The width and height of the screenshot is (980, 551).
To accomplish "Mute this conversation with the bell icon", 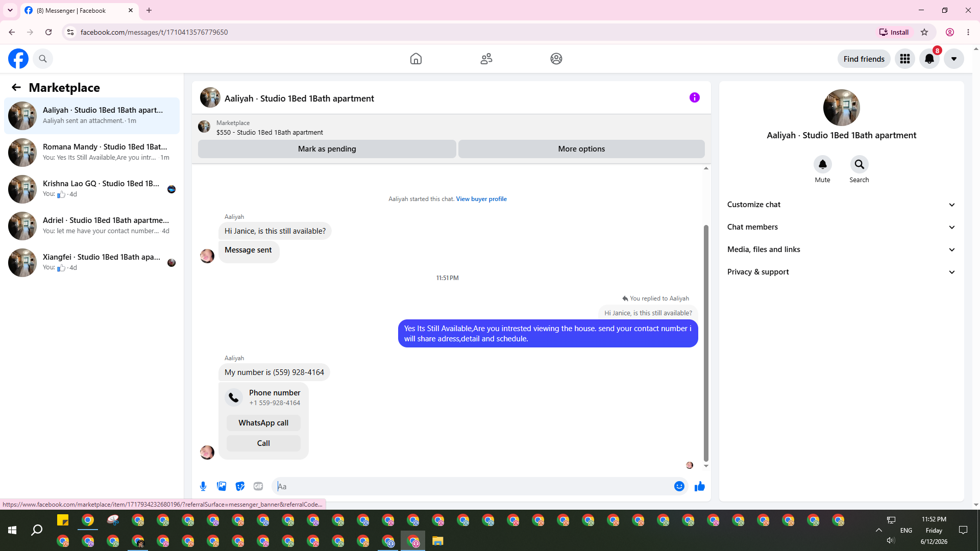I will [x=823, y=164].
